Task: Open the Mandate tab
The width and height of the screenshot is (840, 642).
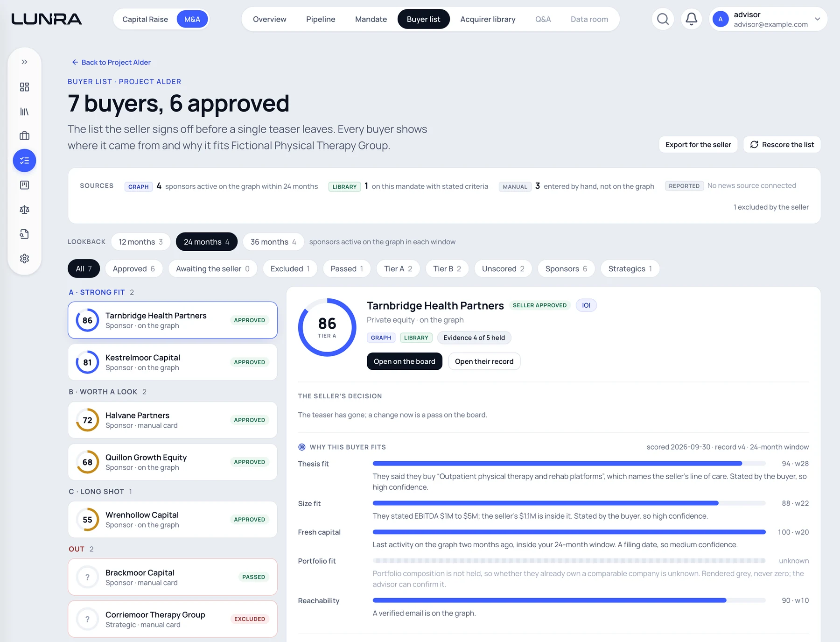Action: point(371,19)
